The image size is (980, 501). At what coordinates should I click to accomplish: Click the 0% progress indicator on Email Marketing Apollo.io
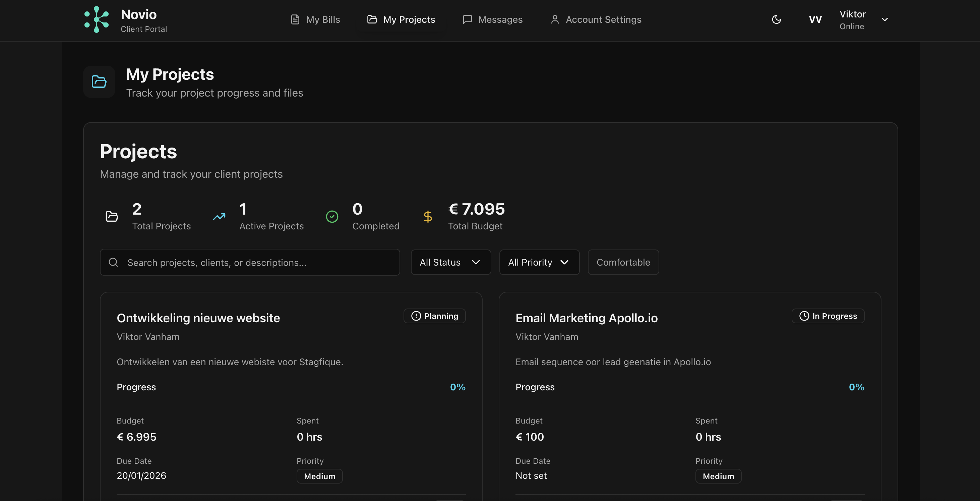[x=856, y=387]
